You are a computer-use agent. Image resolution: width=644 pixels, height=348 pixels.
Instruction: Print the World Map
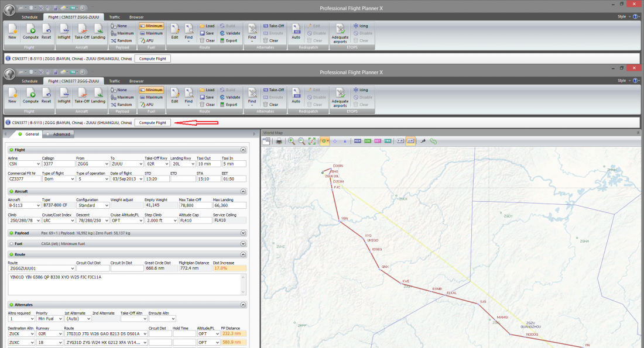pos(279,141)
